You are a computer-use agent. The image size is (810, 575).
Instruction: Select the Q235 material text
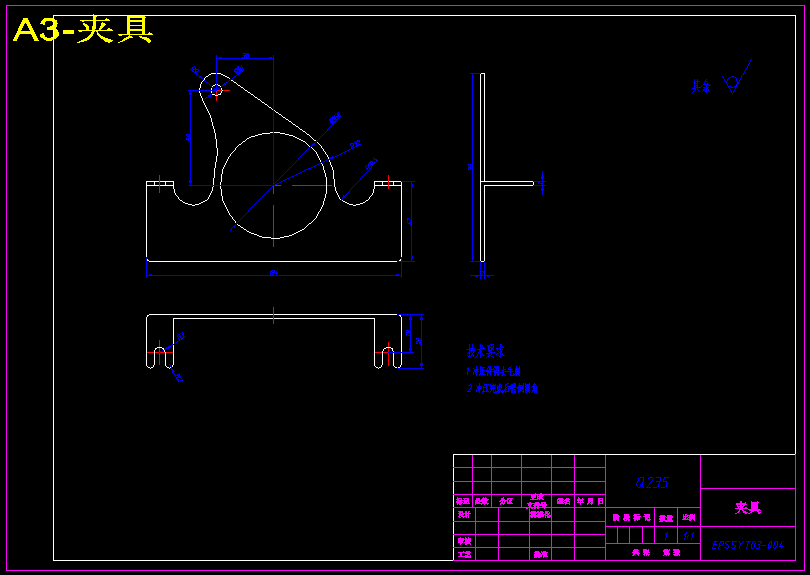[652, 483]
